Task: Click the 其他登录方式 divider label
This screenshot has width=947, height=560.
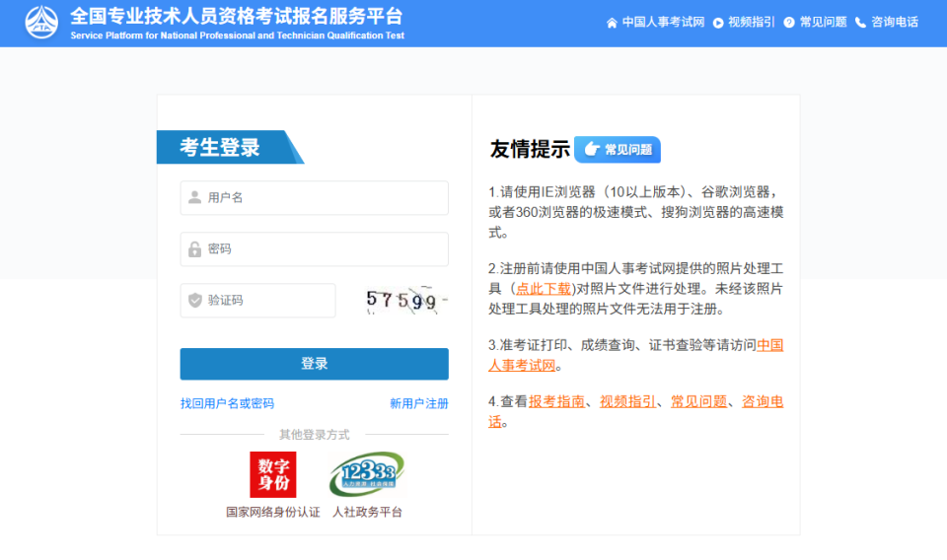Action: coord(314,435)
